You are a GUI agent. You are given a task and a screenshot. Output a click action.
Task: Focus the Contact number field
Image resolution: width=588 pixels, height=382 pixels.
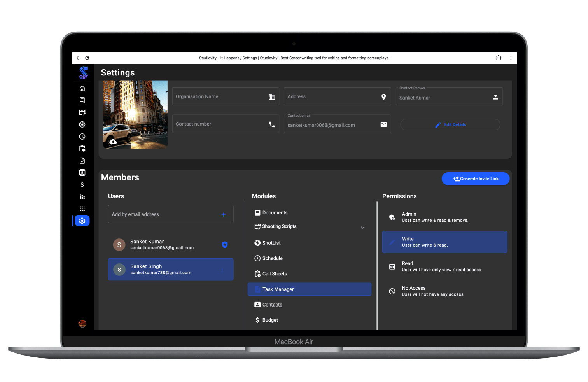tap(226, 124)
